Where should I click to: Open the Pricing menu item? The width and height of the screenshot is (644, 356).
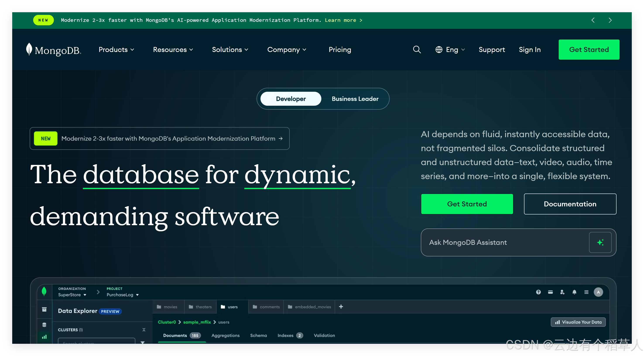pyautogui.click(x=340, y=50)
